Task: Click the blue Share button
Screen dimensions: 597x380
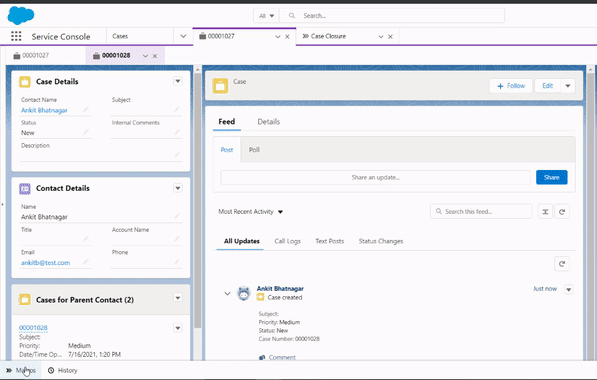Action: (552, 177)
